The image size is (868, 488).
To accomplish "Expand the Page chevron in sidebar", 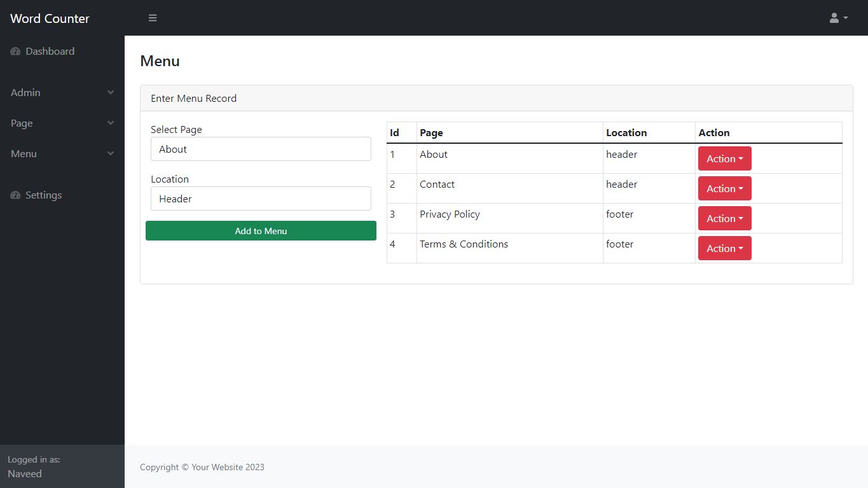I will click(x=111, y=123).
